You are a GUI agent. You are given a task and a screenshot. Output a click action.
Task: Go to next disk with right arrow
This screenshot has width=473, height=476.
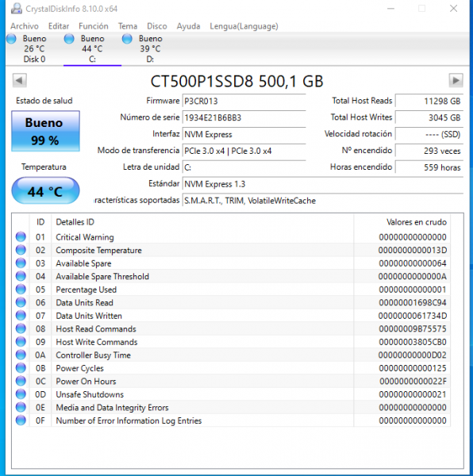click(x=456, y=81)
